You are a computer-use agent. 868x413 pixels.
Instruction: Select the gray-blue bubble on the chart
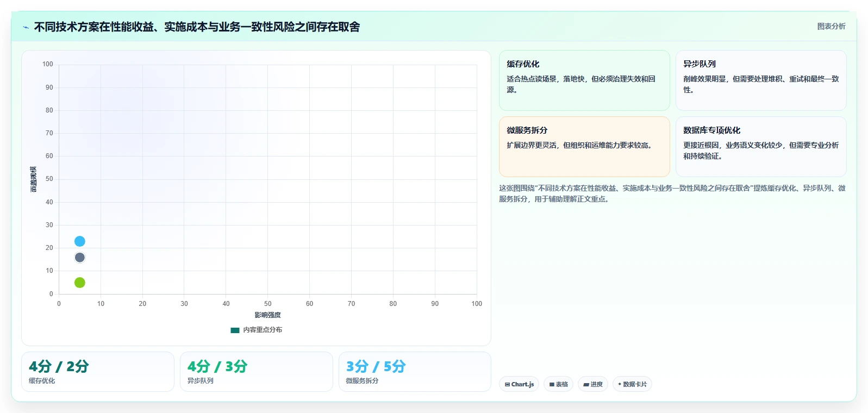80,258
